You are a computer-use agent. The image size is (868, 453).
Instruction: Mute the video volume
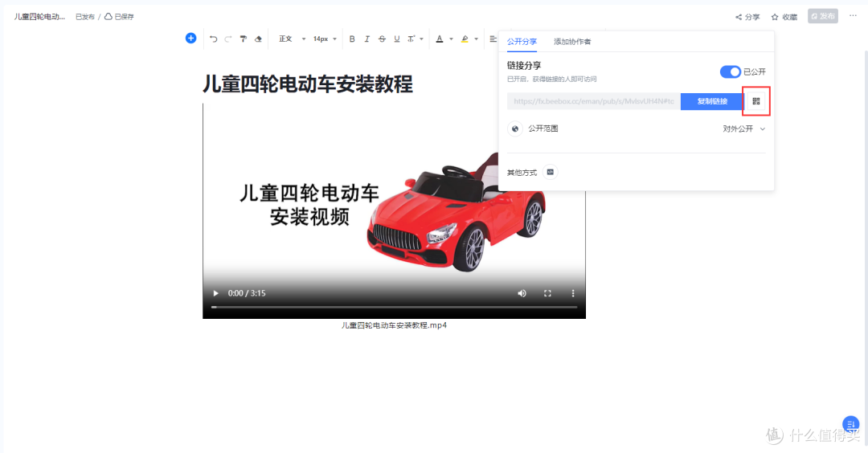522,293
